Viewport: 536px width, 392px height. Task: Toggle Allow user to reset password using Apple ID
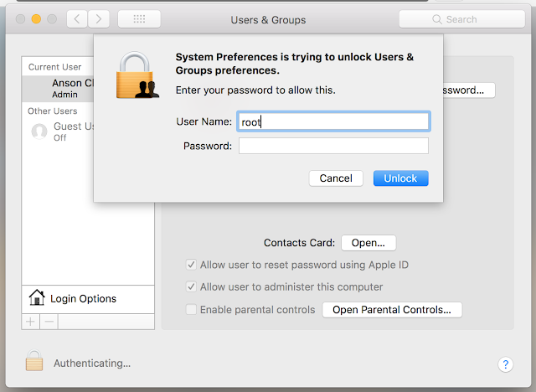click(192, 265)
